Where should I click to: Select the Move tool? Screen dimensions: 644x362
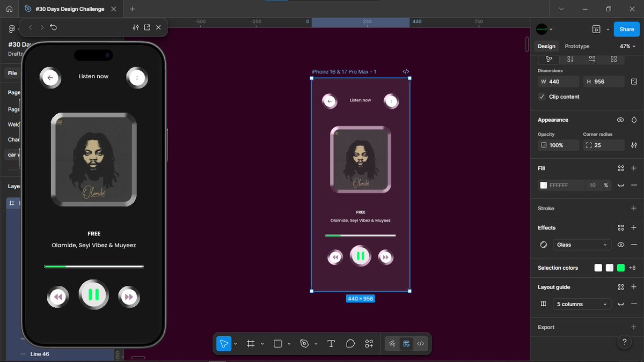[x=224, y=344]
